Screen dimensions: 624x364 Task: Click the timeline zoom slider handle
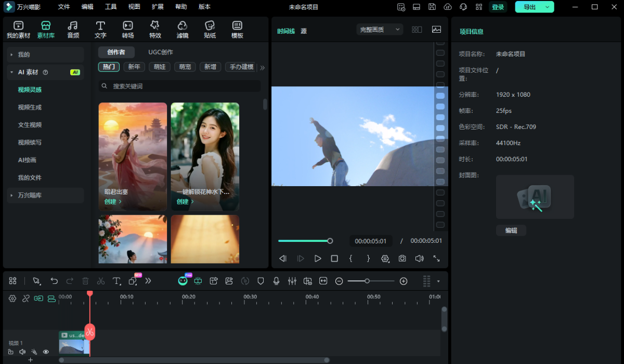367,281
